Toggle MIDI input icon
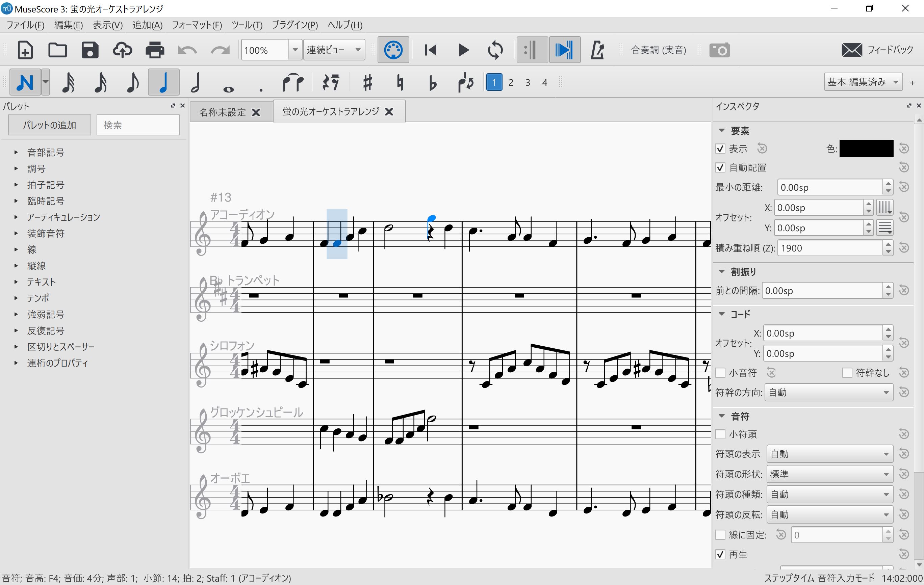Screen dimensions: 924x585 393,50
